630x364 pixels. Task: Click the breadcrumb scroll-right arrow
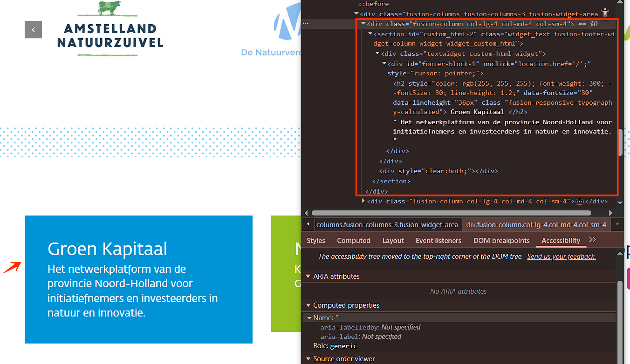tap(617, 224)
